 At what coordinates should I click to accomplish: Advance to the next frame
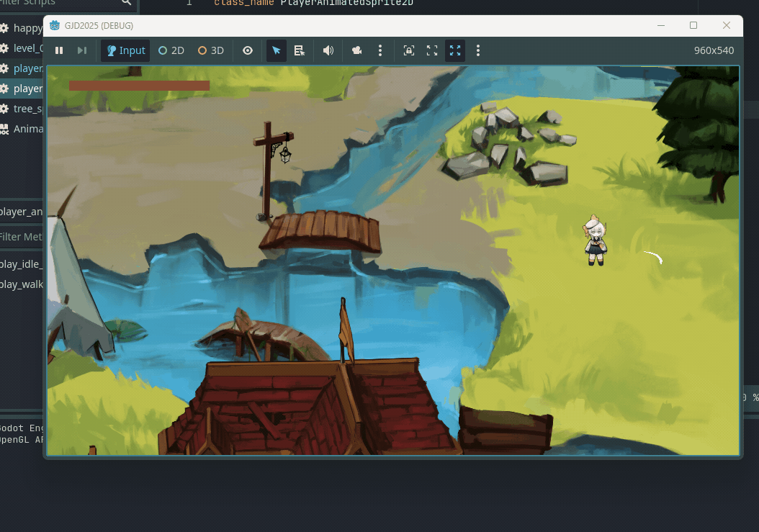[x=82, y=50]
